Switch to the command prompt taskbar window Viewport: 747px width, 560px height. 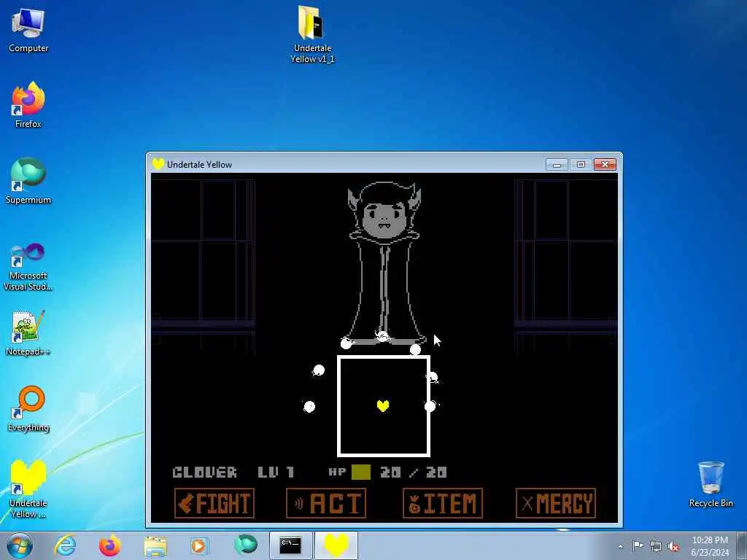tap(290, 545)
